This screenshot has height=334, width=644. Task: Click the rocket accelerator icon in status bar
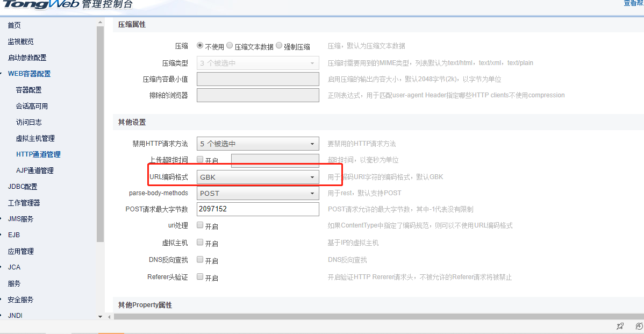point(620,326)
